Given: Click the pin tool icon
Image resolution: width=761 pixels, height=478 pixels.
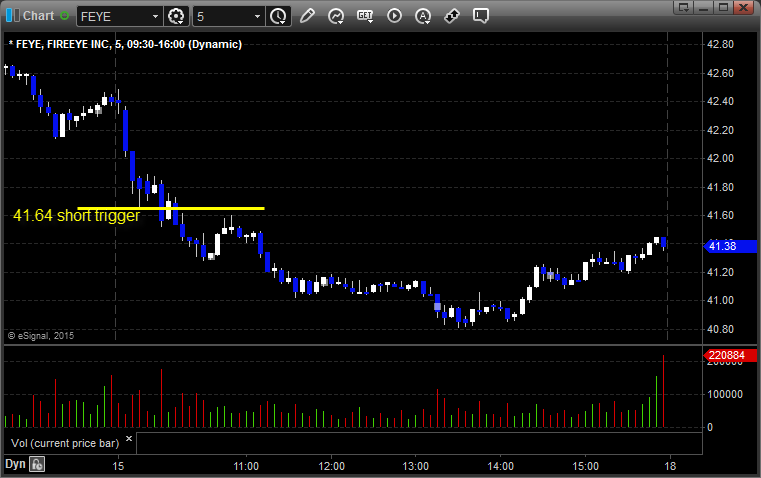Looking at the screenshot, I should pyautogui.click(x=452, y=16).
